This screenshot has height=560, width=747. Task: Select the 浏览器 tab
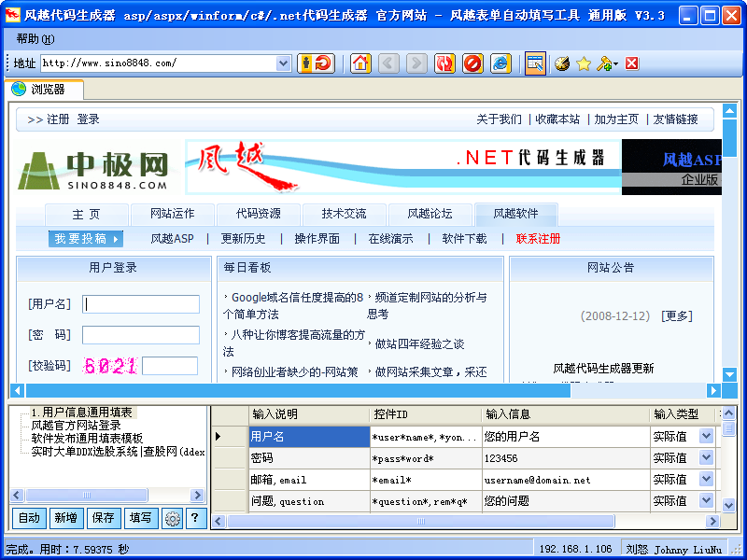44,89
